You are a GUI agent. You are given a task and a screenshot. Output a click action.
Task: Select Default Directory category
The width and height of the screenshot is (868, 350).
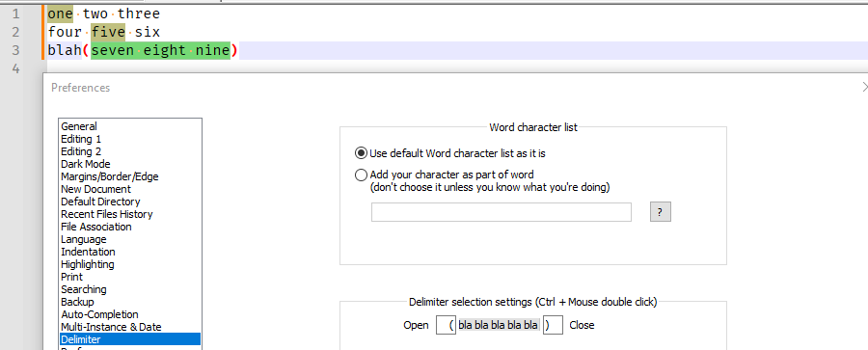[130, 202]
